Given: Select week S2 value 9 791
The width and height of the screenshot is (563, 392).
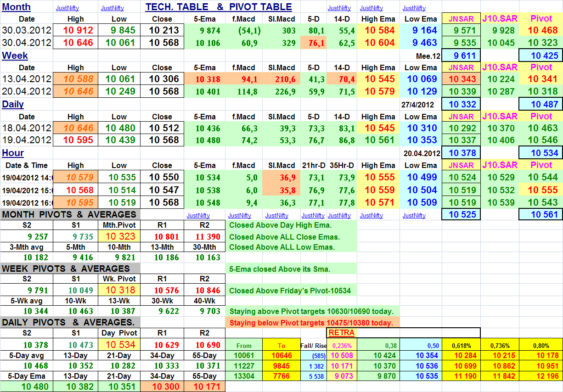Looking at the screenshot, I should [27, 290].
